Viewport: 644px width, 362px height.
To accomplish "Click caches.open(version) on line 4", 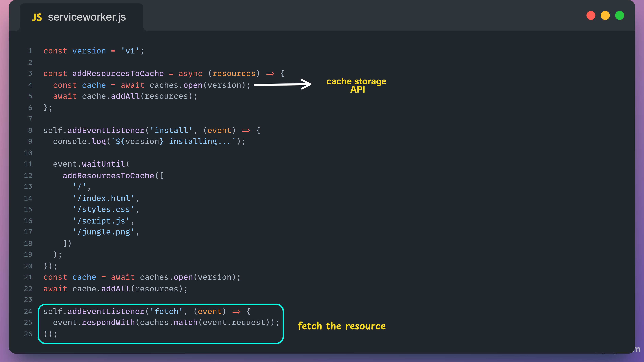I will pos(197,85).
